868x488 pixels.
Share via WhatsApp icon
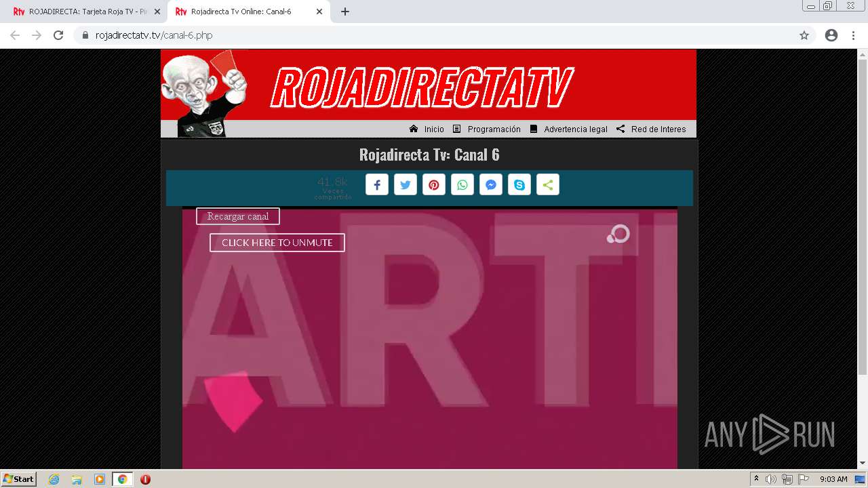[x=462, y=185]
